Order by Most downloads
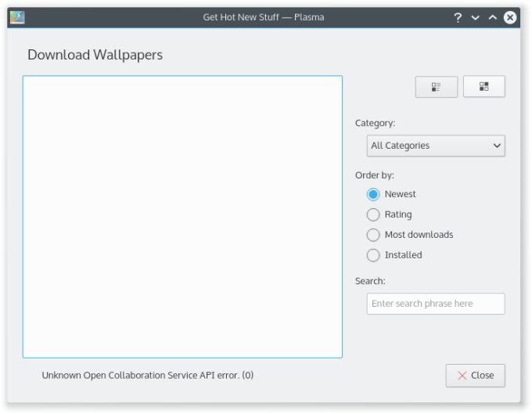Viewport: 532px width, 414px height. [410, 235]
